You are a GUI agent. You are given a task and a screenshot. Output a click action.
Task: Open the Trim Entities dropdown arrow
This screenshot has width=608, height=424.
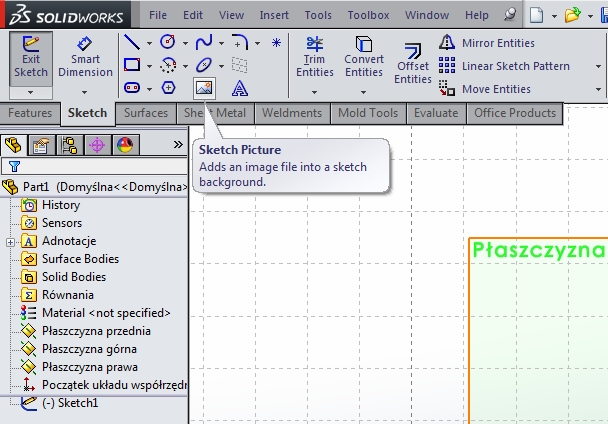[x=314, y=92]
